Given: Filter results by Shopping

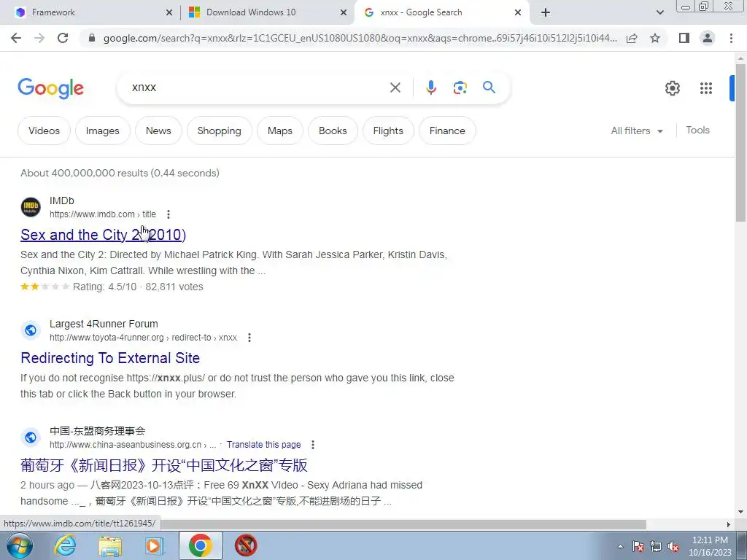Looking at the screenshot, I should coord(219,131).
